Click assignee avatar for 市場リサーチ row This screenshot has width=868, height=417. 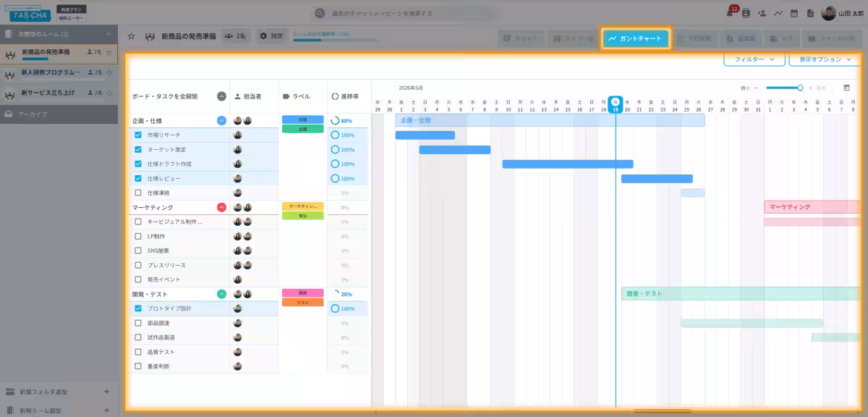238,135
